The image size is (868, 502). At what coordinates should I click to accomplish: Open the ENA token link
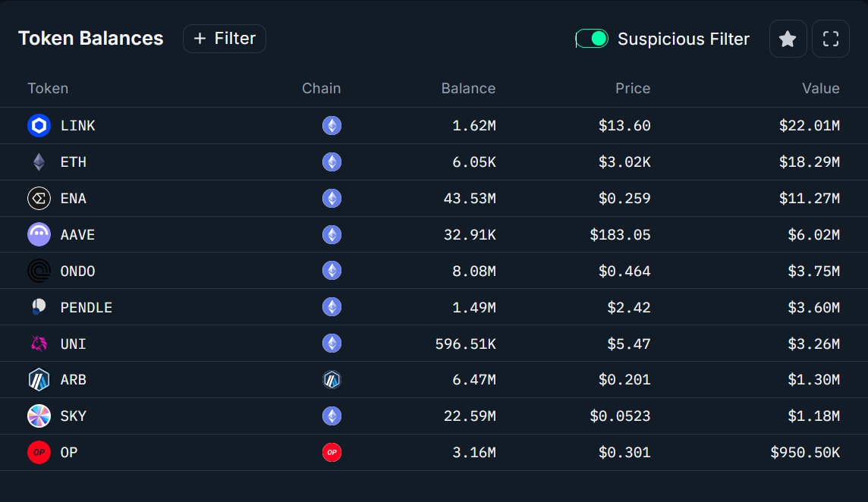pyautogui.click(x=73, y=199)
